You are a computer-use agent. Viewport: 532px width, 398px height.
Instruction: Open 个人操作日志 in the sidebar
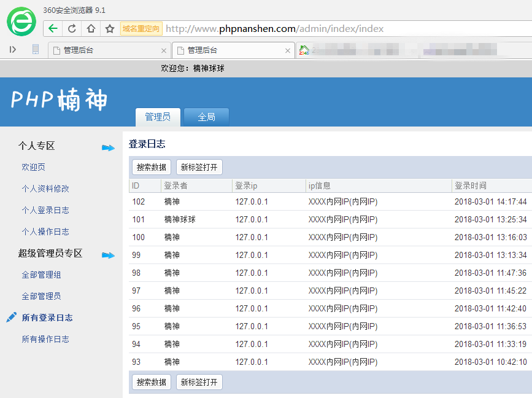coord(45,232)
